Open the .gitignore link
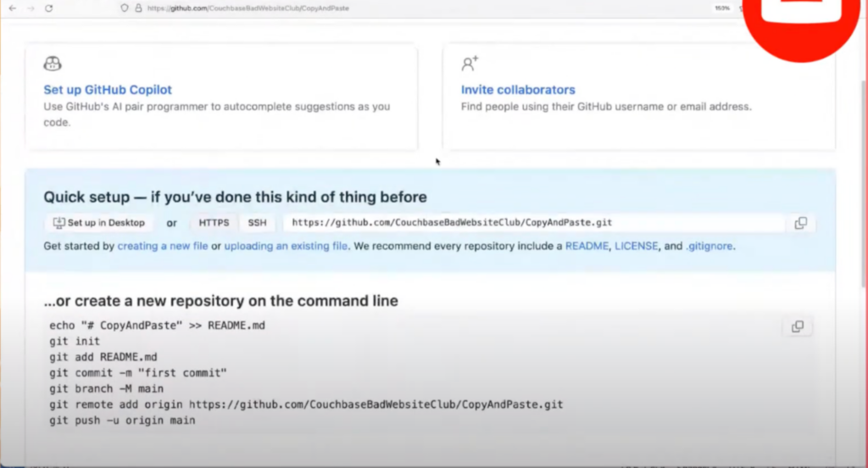This screenshot has height=468, width=868. pyautogui.click(x=709, y=246)
